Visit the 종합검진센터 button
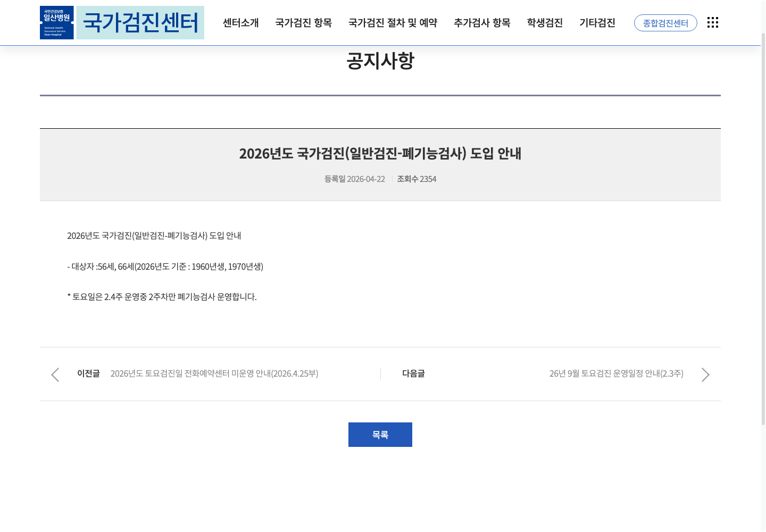766x532 pixels. (x=665, y=23)
